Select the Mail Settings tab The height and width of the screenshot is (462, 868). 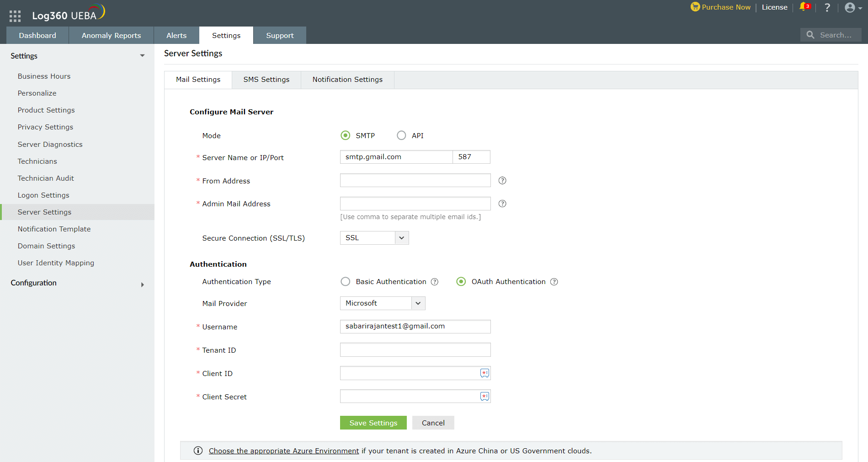click(x=198, y=80)
